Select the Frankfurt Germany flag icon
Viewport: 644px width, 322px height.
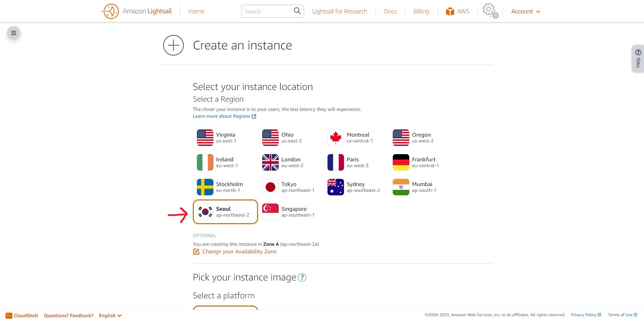point(401,162)
